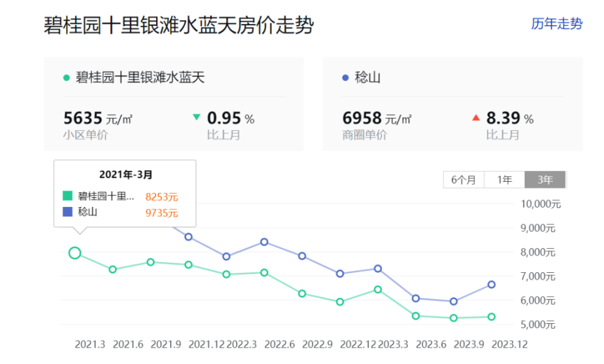Click the 8253元 value in tooltip

pyautogui.click(x=162, y=197)
